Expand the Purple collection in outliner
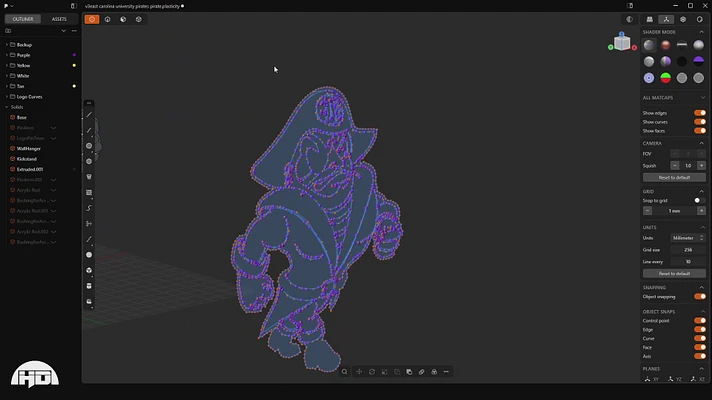This screenshot has width=712, height=400. coord(7,55)
